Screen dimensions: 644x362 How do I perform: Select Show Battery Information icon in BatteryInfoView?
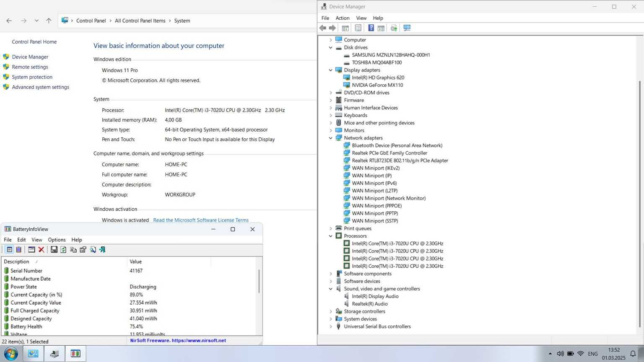(x=9, y=250)
